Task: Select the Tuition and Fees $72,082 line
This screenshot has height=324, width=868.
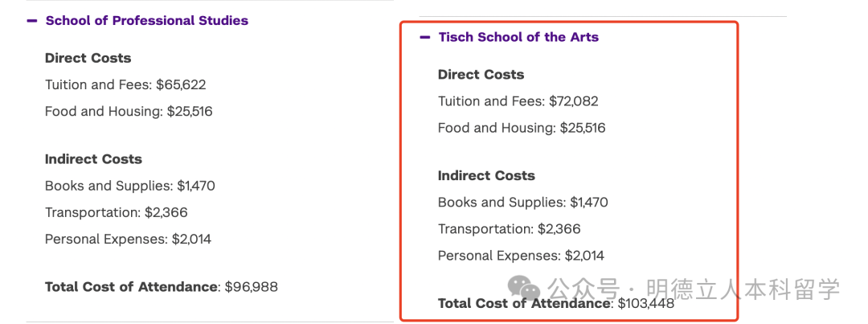Action: pyautogui.click(x=518, y=101)
